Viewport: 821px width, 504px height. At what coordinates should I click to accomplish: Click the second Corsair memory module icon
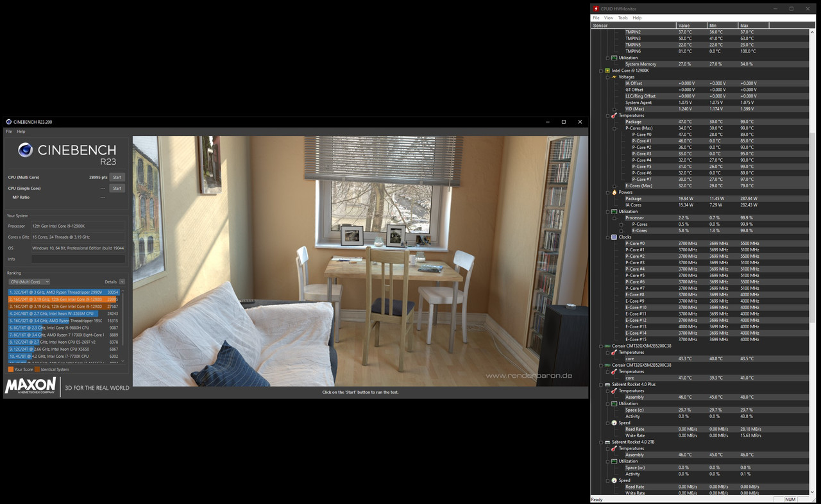pos(607,365)
